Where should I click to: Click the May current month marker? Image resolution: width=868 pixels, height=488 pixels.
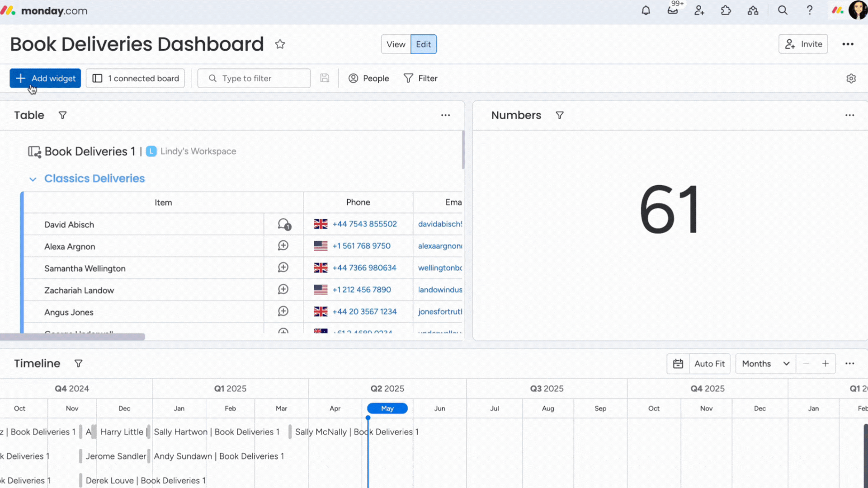387,408
